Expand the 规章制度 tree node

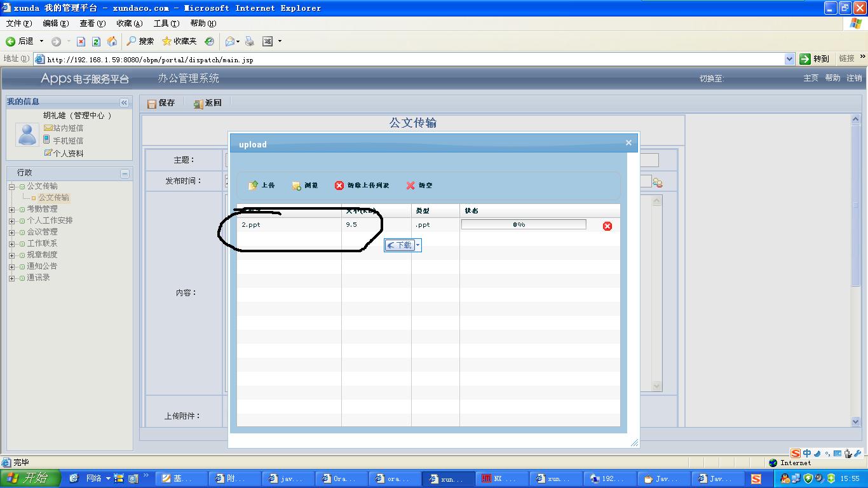click(12, 255)
